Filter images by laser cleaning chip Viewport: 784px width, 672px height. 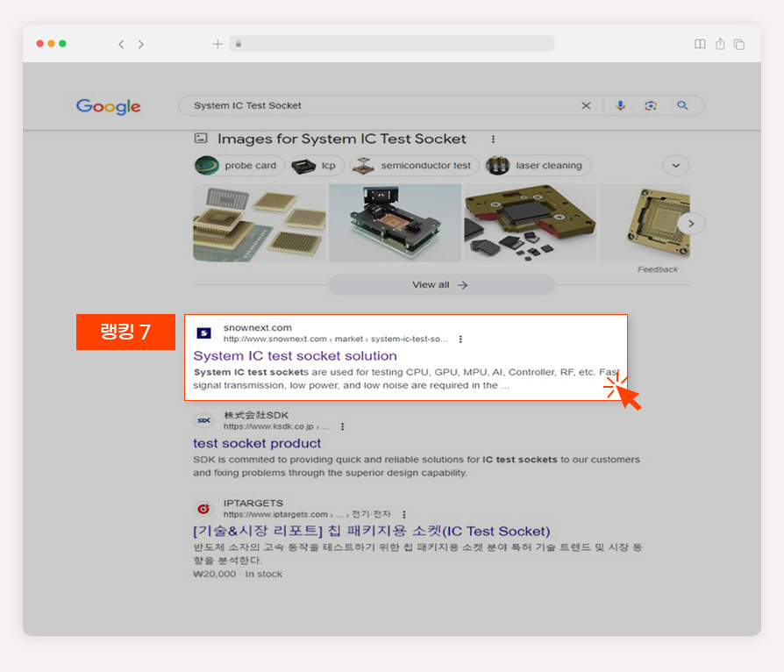pos(538,166)
